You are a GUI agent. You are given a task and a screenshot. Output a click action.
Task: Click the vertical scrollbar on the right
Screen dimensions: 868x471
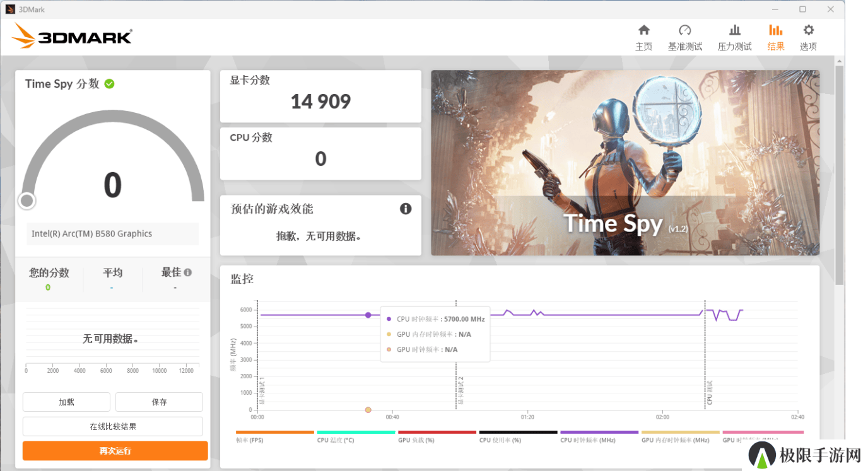[839, 174]
